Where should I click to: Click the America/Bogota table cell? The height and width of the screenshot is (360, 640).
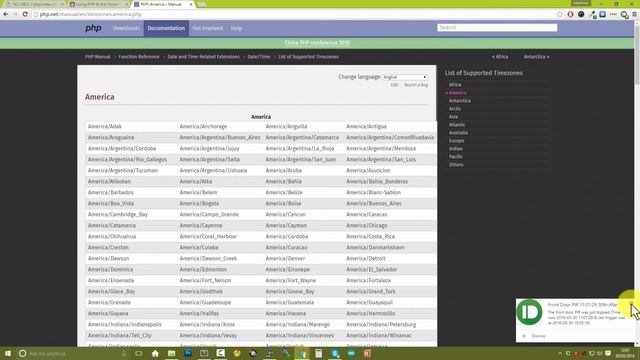click(199, 203)
